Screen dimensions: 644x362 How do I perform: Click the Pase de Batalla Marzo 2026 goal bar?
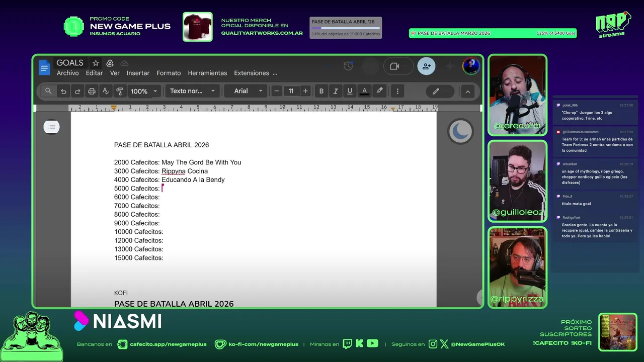[493, 33]
